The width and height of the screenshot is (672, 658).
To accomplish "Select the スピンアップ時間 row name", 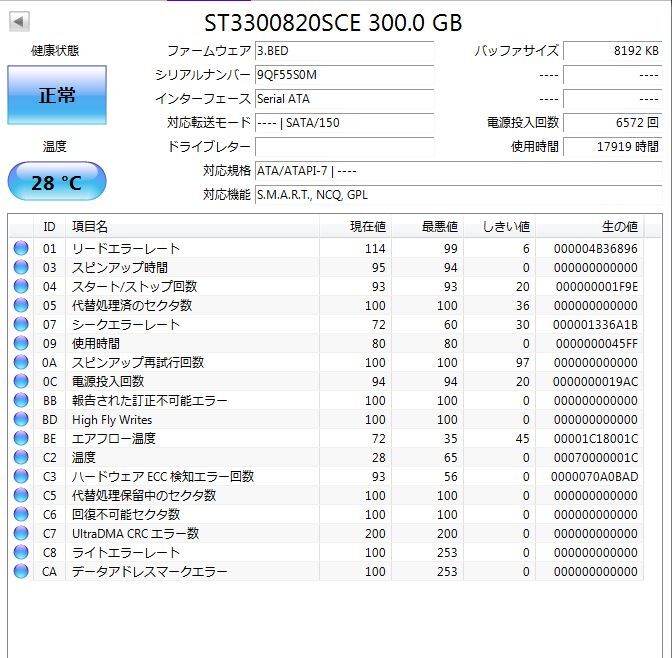I will click(120, 267).
